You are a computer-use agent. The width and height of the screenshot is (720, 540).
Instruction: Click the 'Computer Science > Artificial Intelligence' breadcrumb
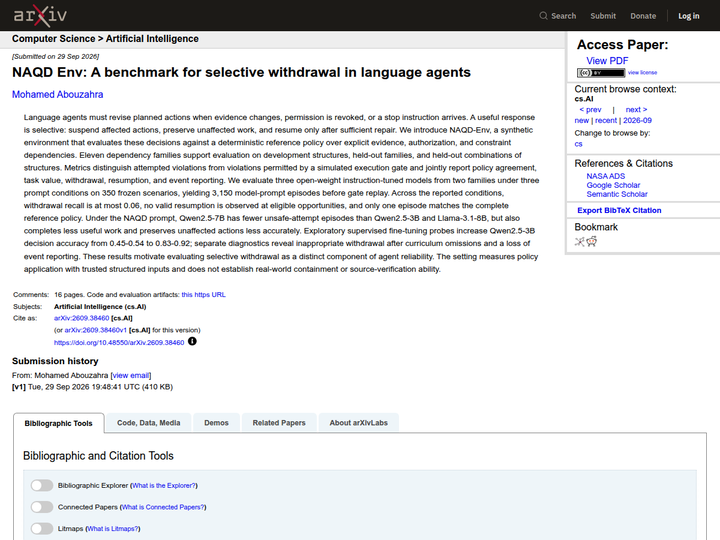tap(105, 39)
